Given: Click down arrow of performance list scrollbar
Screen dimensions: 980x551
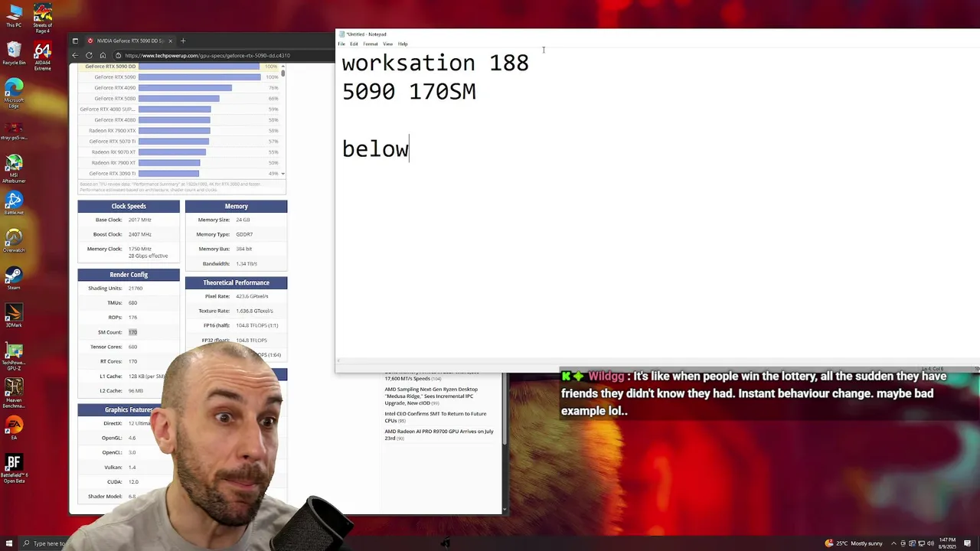Looking at the screenshot, I should click(283, 174).
